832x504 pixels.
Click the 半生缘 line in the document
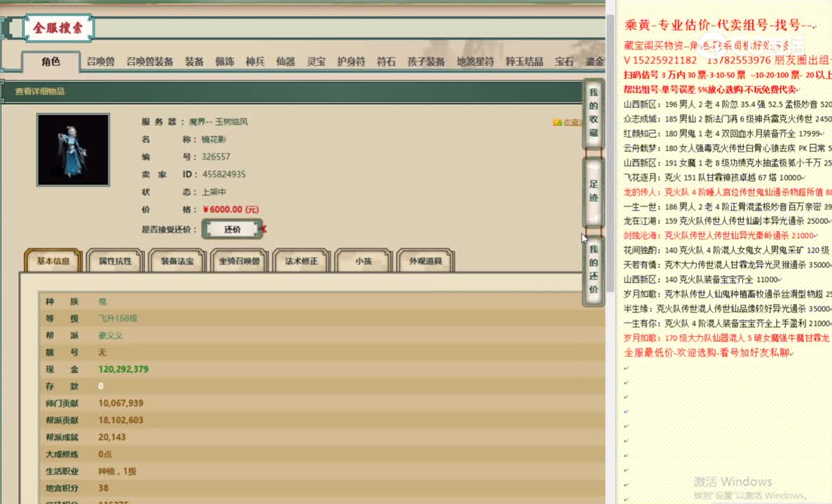[728, 309]
